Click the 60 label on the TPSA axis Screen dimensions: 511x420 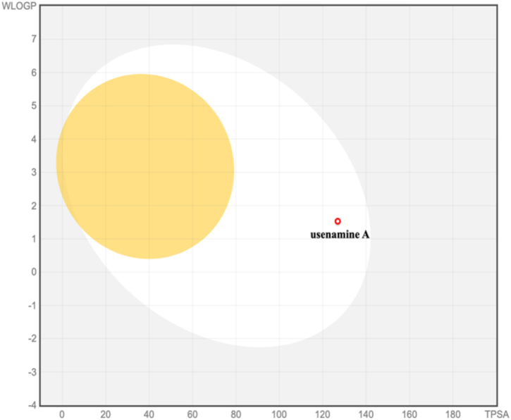(x=192, y=414)
